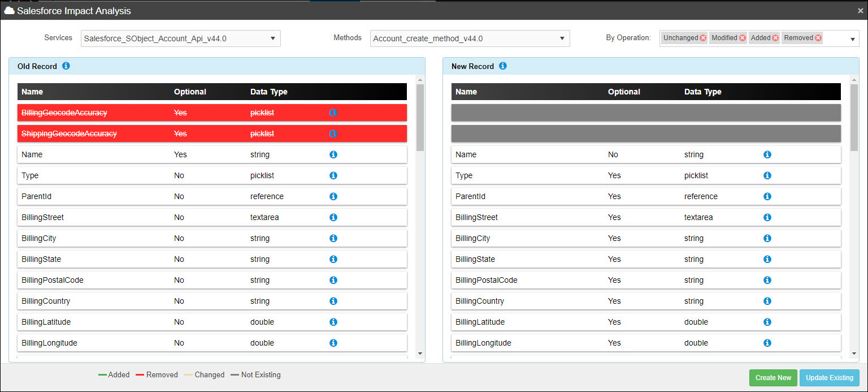
Task: View info for BillingPostalCode in New Record
Action: pyautogui.click(x=767, y=280)
